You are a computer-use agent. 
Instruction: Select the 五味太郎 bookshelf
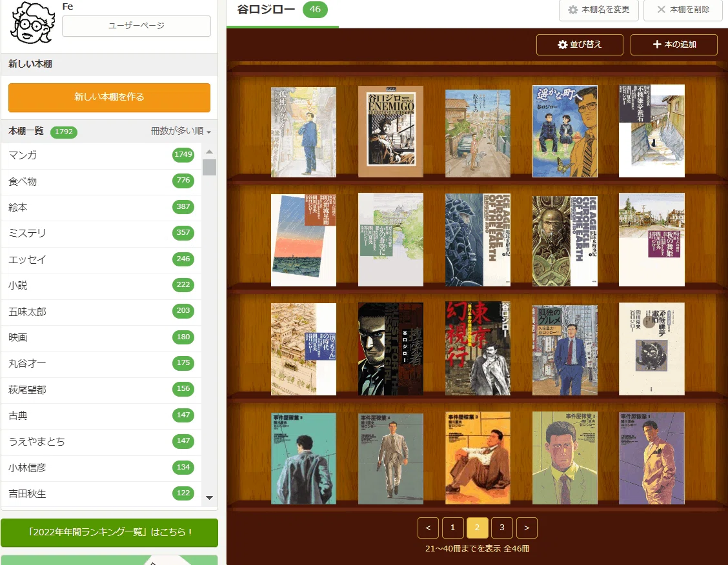coord(101,312)
